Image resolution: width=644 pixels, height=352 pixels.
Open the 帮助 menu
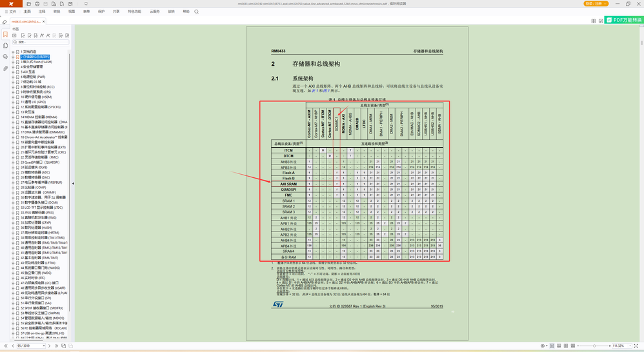[x=186, y=12]
